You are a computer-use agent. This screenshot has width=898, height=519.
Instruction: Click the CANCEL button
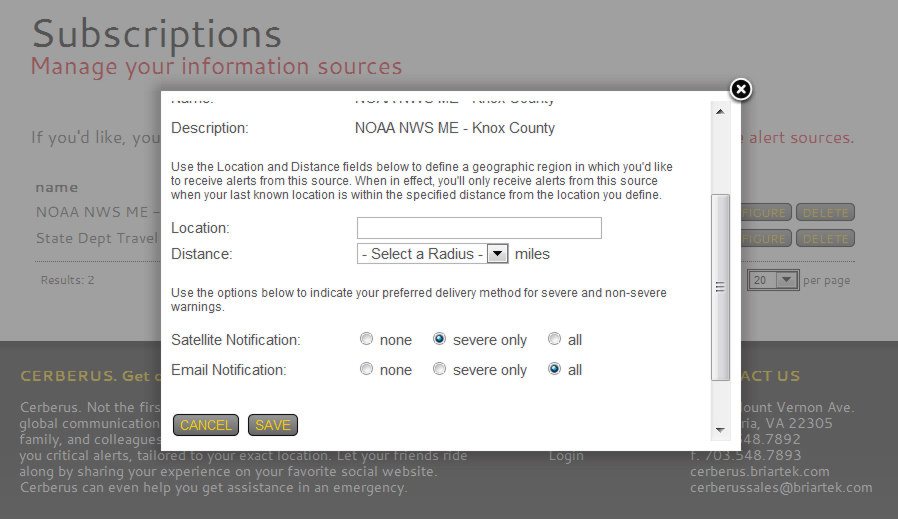point(206,425)
